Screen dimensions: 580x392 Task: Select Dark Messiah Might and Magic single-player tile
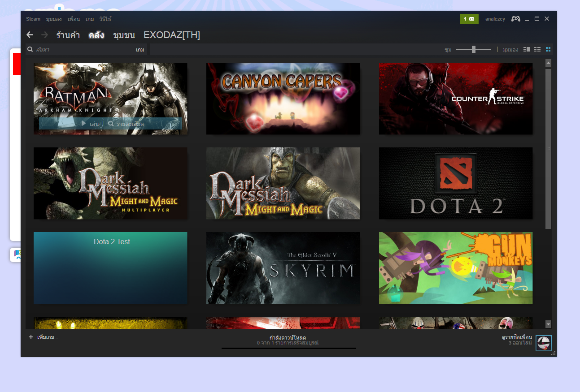click(x=283, y=183)
